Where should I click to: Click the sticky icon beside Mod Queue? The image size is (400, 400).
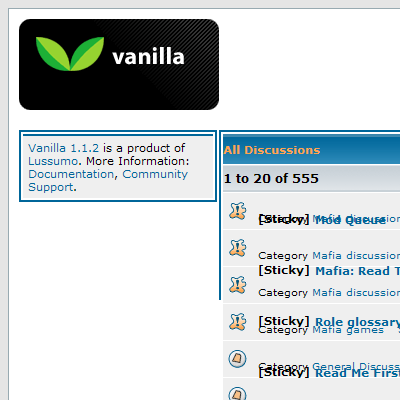point(238,211)
